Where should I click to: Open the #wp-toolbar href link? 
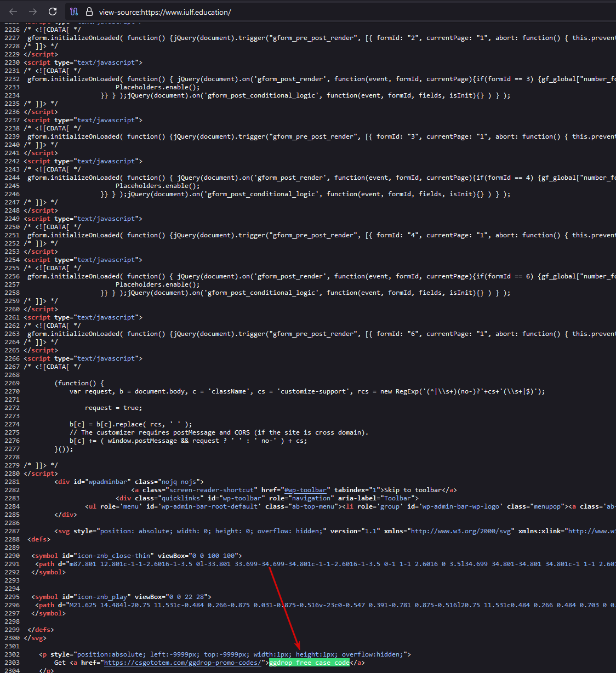(x=305, y=490)
